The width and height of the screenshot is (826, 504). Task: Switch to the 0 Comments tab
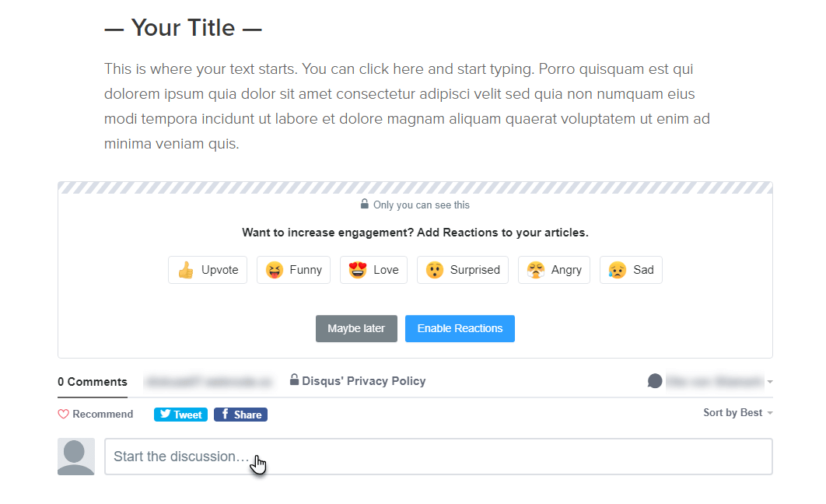92,382
